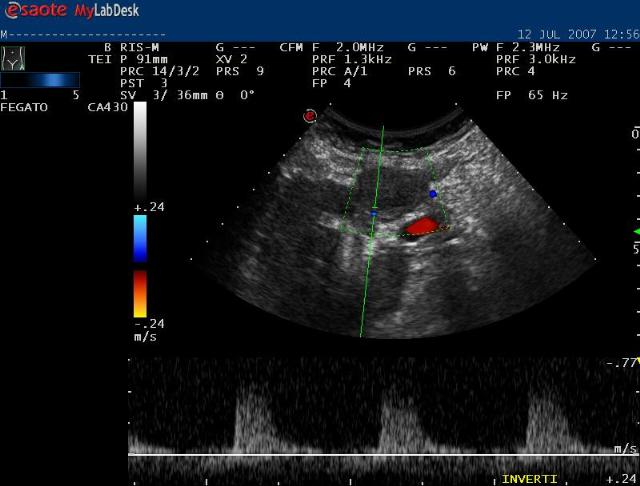Image resolution: width=640 pixels, height=486 pixels.
Task: Click the blue flow dot in color box
Action: (433, 193)
